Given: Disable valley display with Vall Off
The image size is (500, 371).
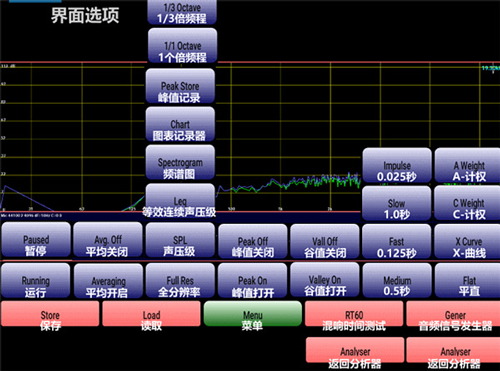Looking at the screenshot, I should (x=325, y=241).
